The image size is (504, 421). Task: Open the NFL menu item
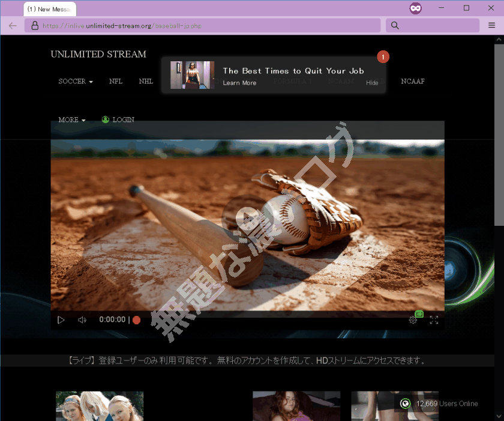116,81
